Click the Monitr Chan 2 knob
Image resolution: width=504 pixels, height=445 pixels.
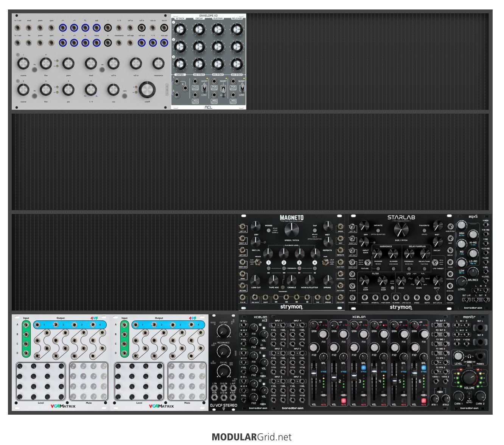[x=481, y=396]
